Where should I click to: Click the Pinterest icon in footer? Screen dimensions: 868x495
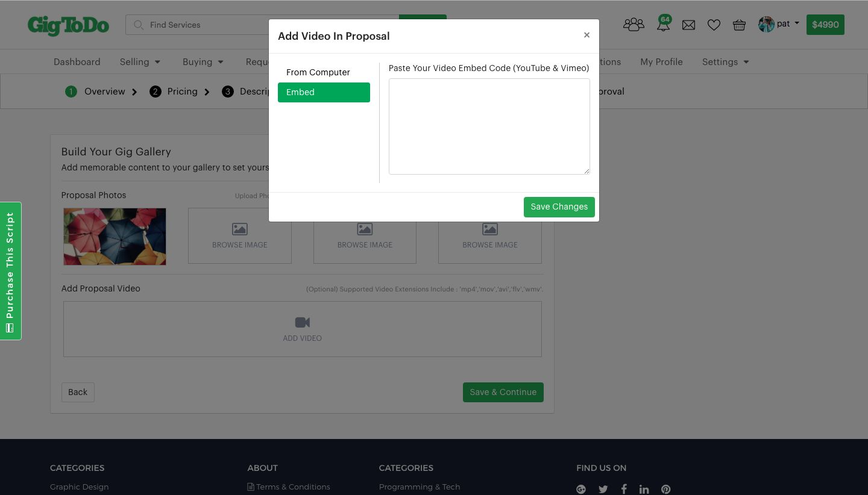pyautogui.click(x=665, y=489)
